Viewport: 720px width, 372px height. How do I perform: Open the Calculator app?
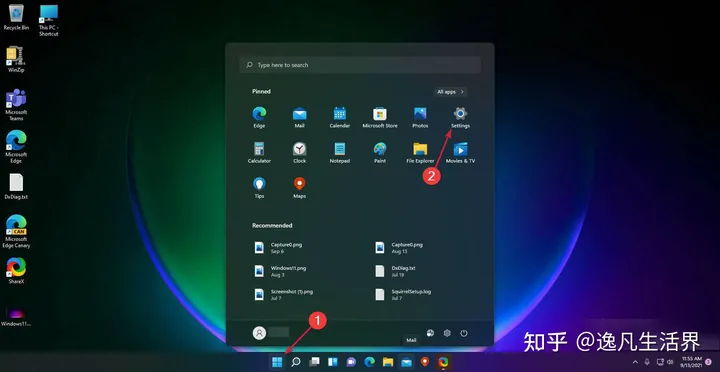259,153
